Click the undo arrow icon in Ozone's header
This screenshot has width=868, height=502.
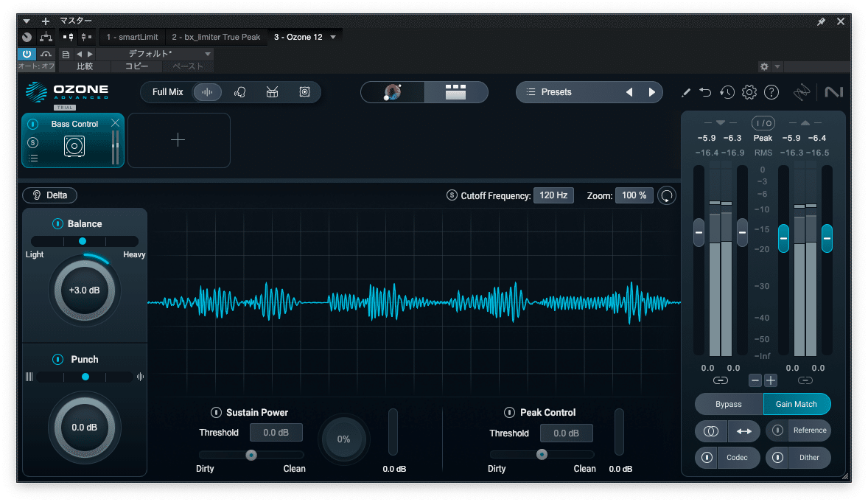(705, 92)
